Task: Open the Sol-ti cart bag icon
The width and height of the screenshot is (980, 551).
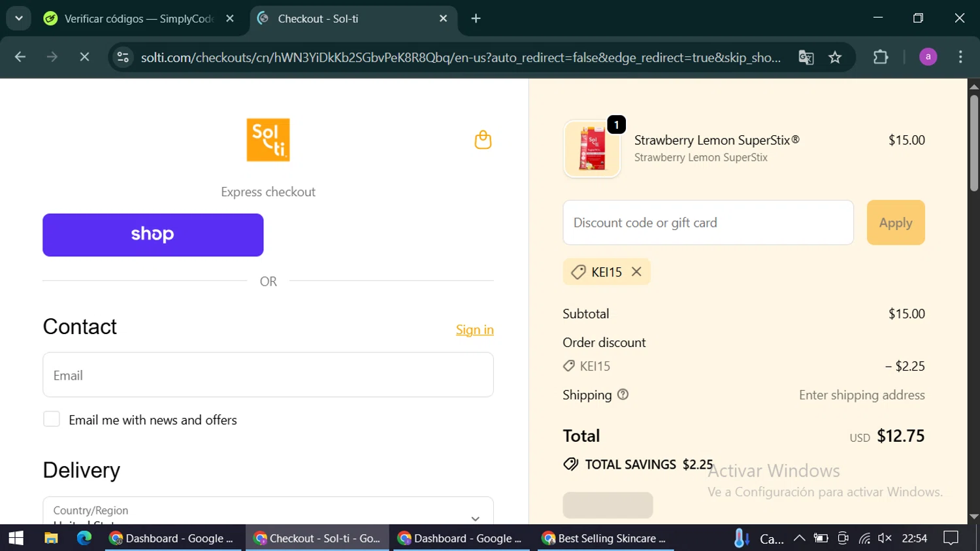Action: 483,140
